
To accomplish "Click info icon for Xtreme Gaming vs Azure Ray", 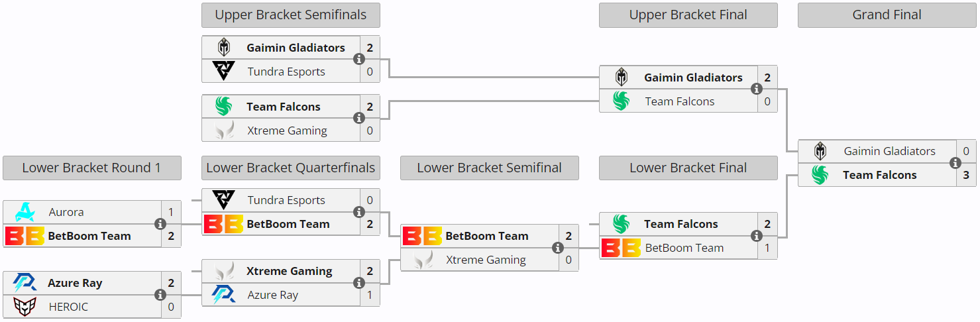I will click(x=359, y=283).
